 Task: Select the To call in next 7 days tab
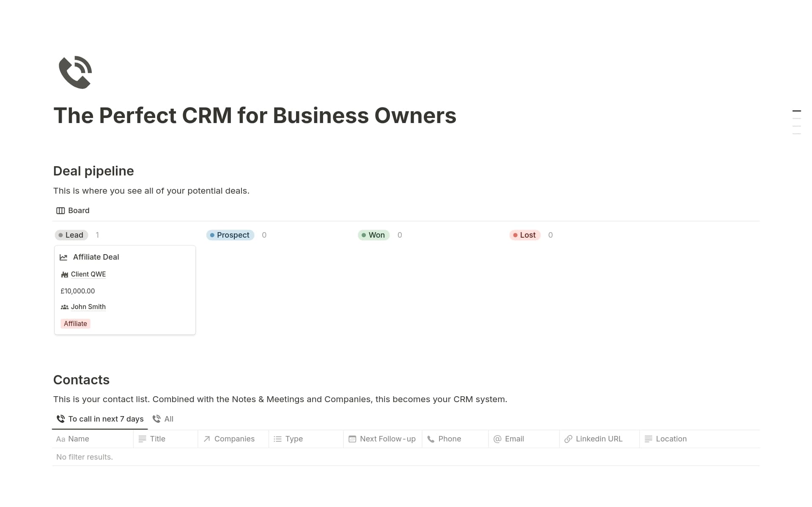100,419
